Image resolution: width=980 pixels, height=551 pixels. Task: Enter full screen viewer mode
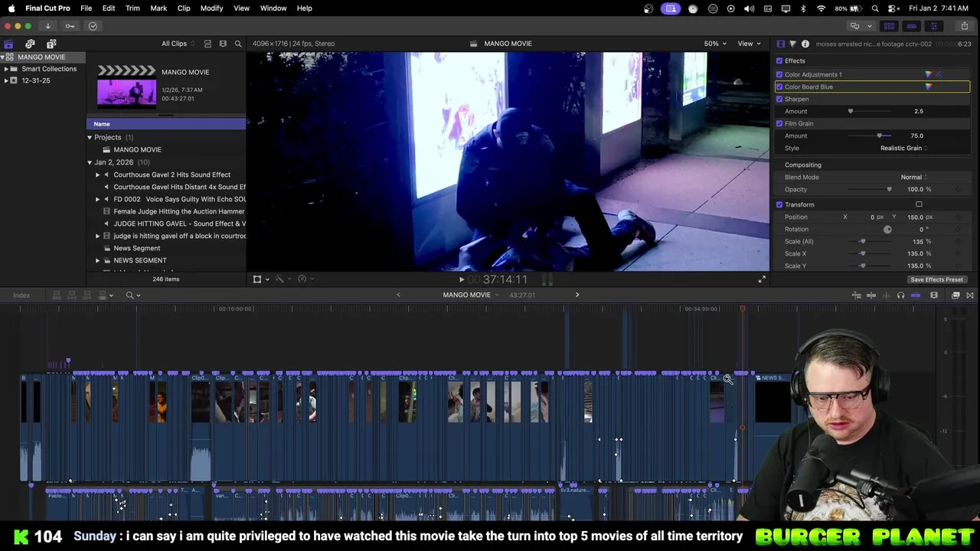coord(762,279)
